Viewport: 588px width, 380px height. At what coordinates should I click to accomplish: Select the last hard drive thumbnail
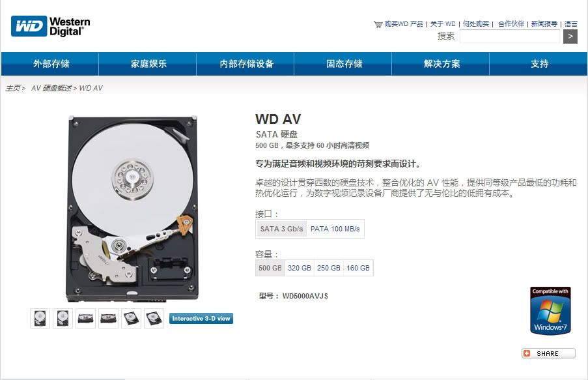154,319
